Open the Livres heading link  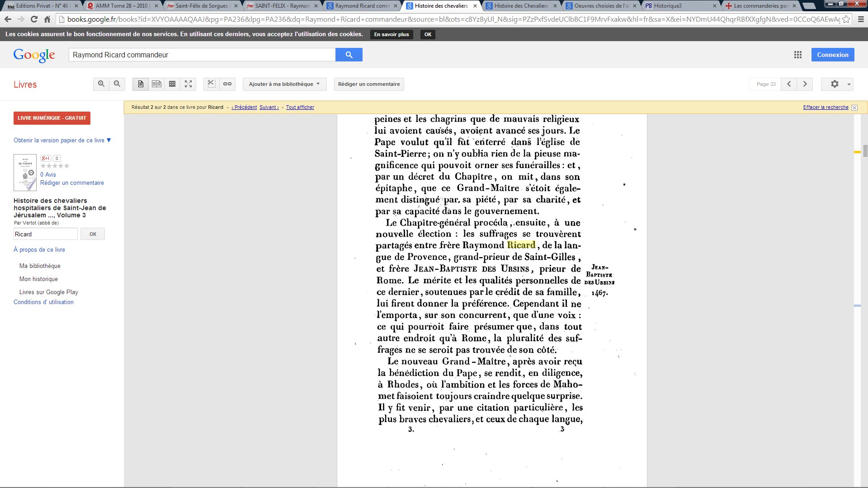25,84
